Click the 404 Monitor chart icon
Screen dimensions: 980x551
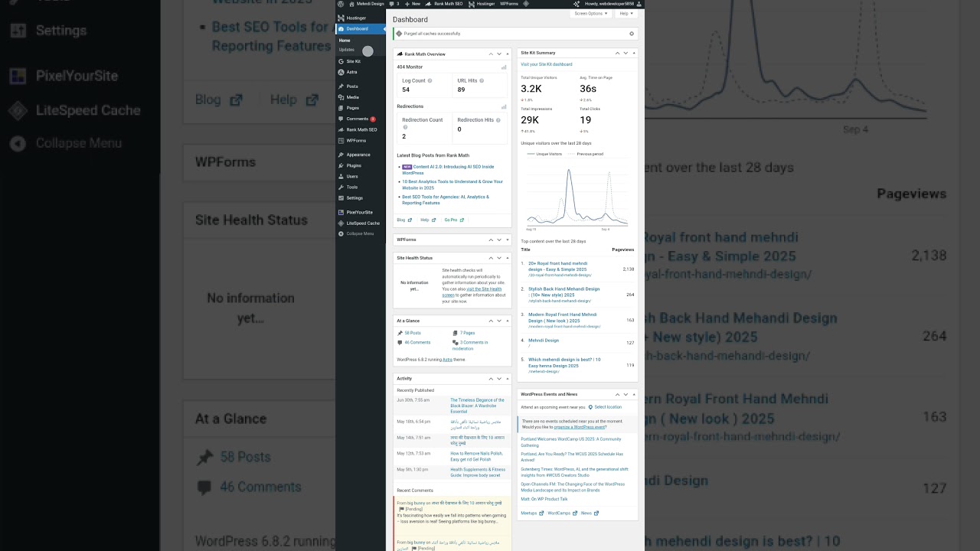[x=504, y=67]
